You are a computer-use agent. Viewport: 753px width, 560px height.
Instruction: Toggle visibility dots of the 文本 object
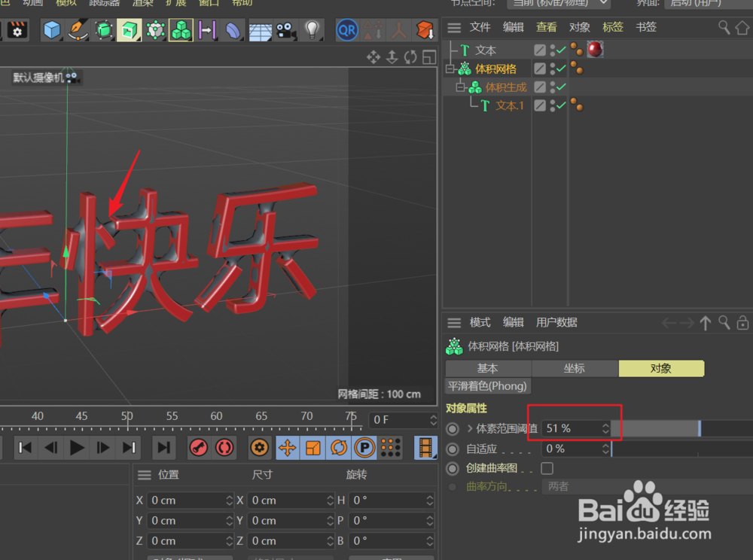point(552,49)
